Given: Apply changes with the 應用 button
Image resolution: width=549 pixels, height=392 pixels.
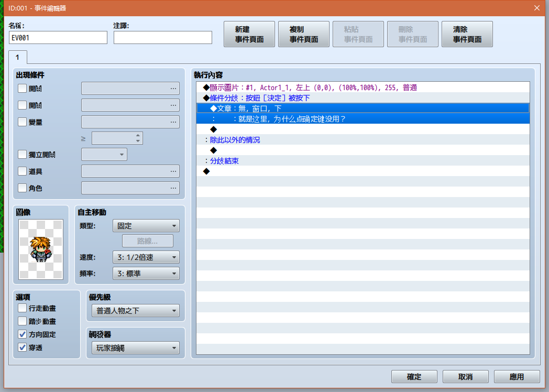Looking at the screenshot, I should click(x=517, y=377).
